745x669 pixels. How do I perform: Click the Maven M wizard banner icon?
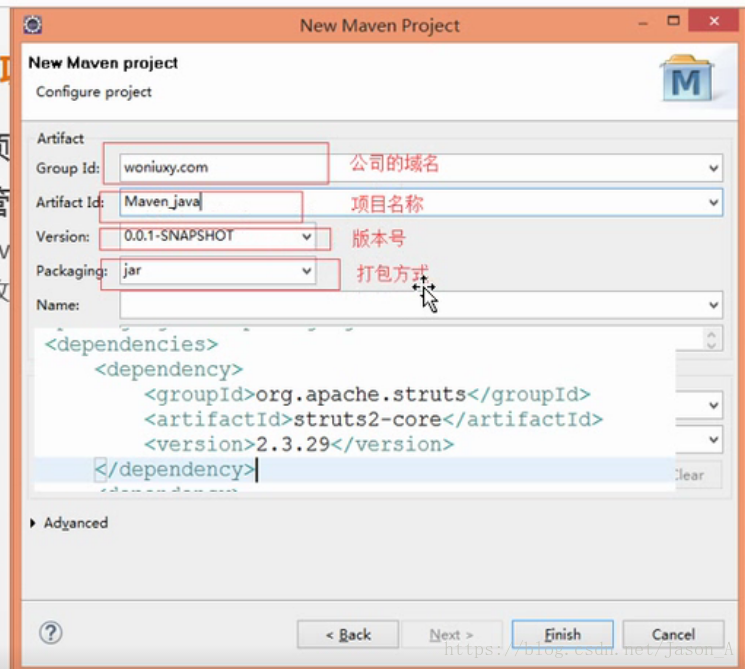pos(687,78)
